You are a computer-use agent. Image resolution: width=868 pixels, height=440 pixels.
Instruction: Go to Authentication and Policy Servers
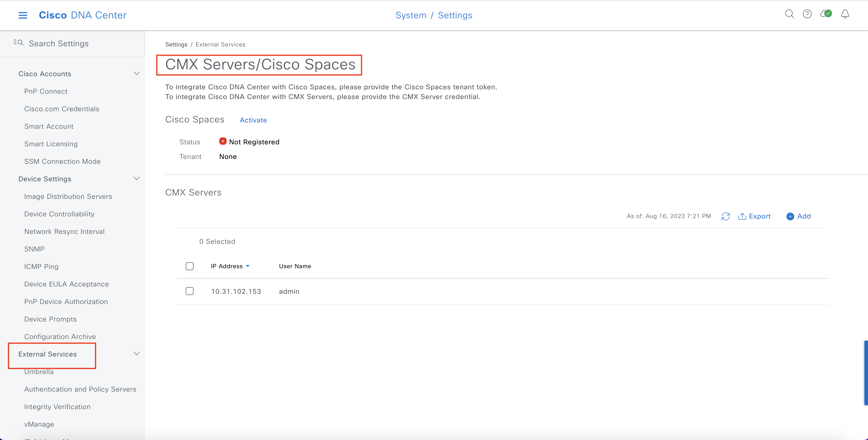[x=80, y=389]
